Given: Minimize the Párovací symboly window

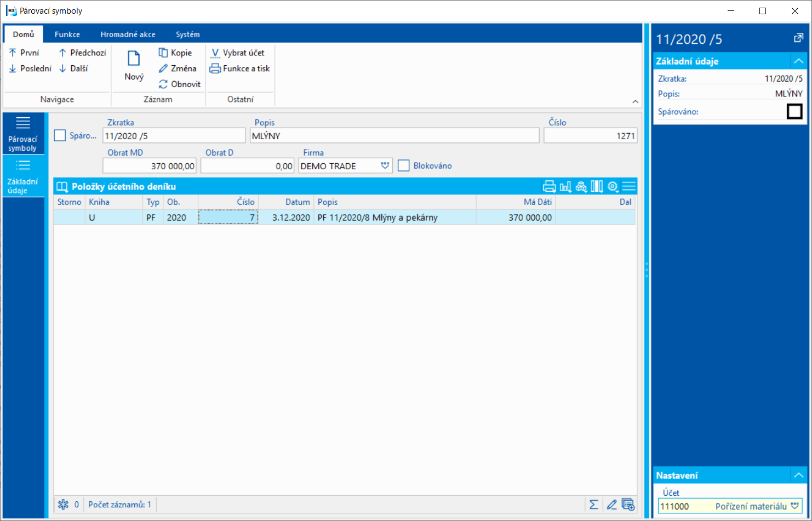Looking at the screenshot, I should (x=730, y=11).
